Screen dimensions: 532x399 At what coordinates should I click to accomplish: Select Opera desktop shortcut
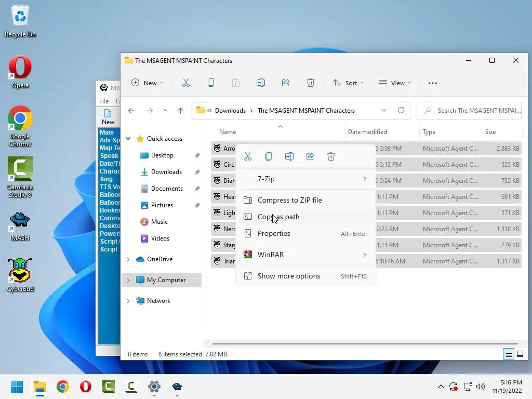(20, 72)
